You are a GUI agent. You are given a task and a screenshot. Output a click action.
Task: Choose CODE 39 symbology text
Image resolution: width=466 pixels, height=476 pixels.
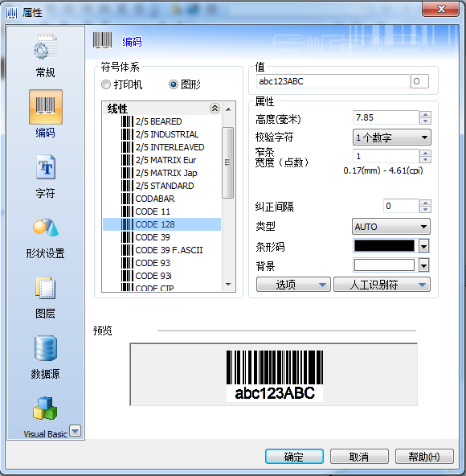[153, 237]
